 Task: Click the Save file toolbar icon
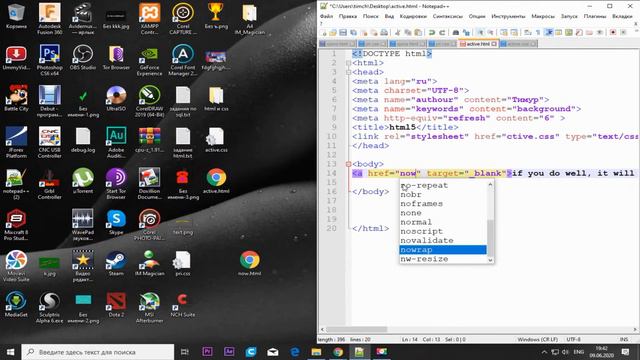point(343,32)
